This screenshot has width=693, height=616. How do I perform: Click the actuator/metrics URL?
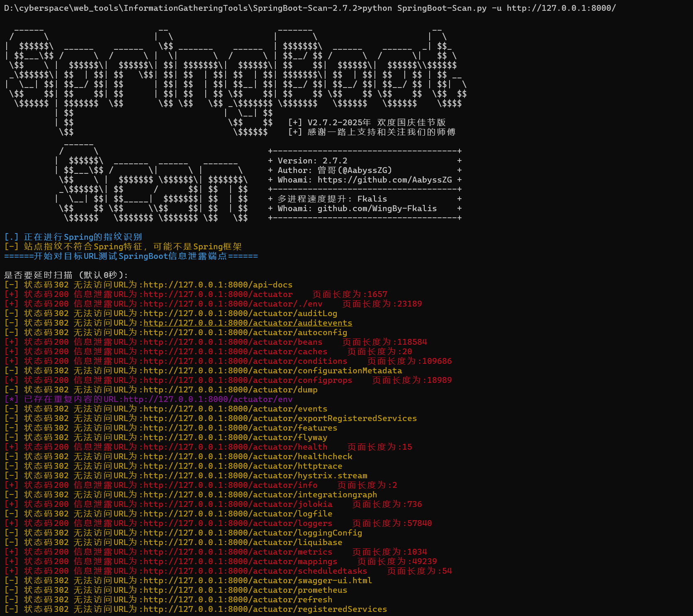coord(238,552)
